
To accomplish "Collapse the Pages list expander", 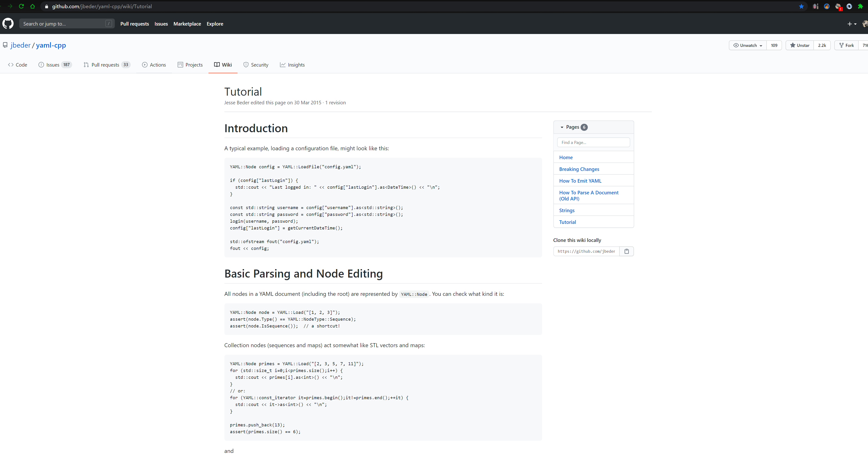I will (x=562, y=127).
